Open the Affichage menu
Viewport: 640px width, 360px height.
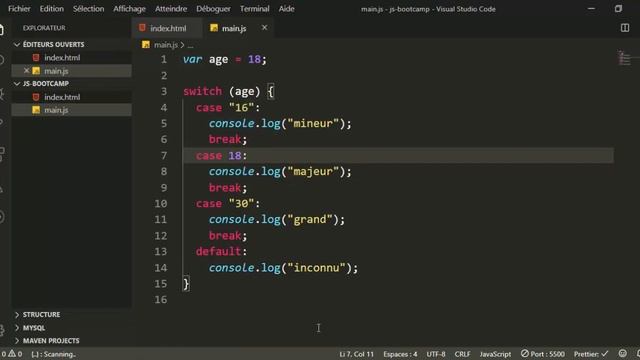click(x=129, y=9)
